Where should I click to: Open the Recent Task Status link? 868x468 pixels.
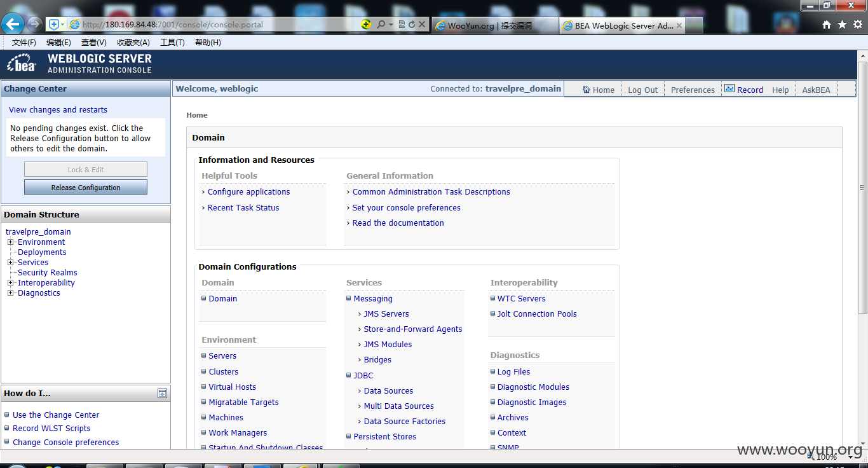(243, 208)
